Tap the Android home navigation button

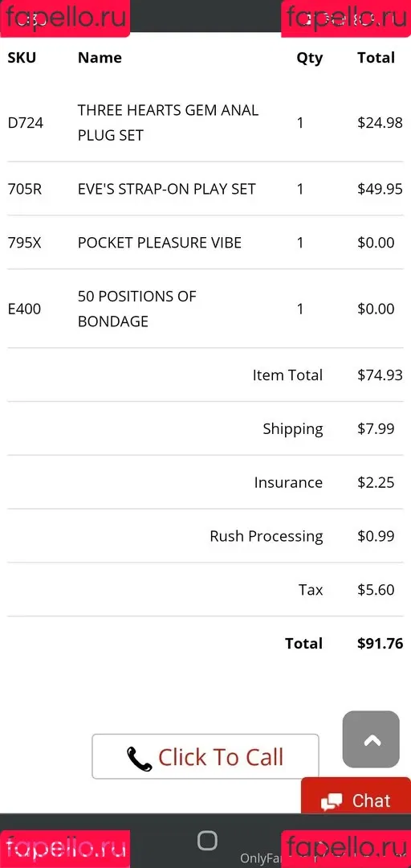coord(207,841)
